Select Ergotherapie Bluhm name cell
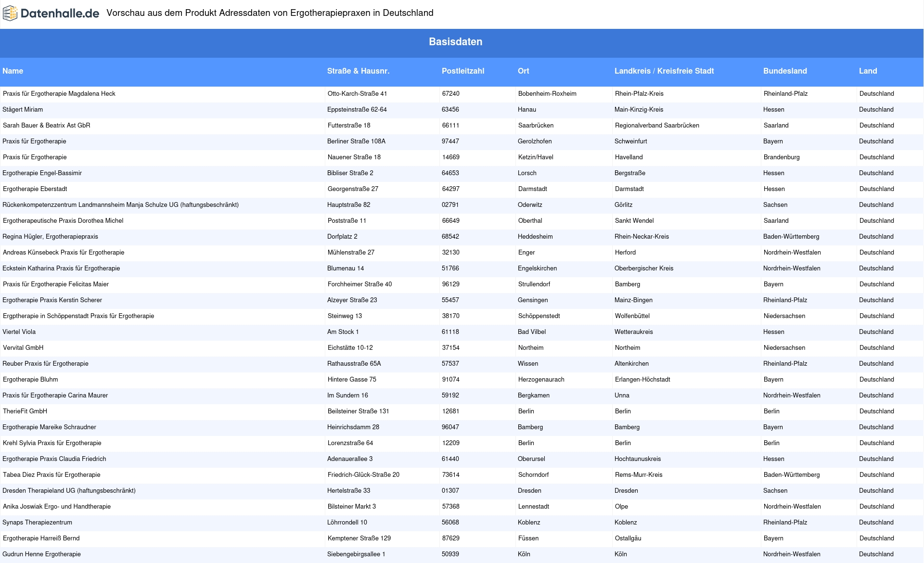 [30, 380]
